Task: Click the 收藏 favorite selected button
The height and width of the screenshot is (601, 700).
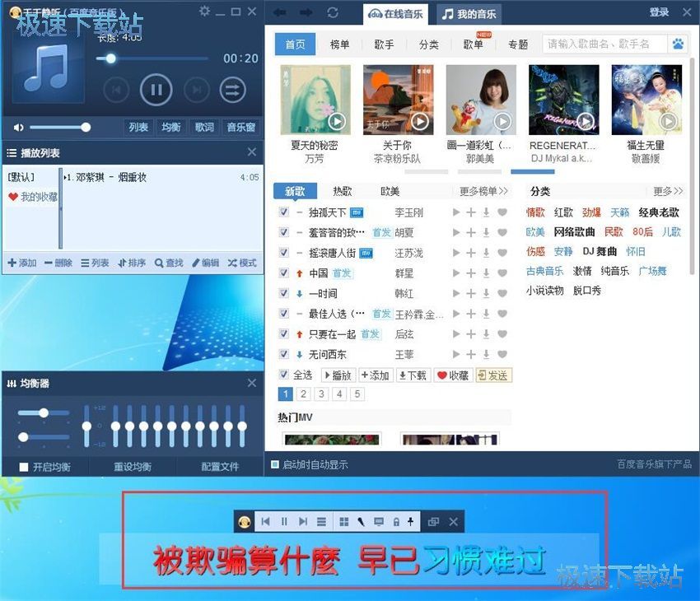Action: point(453,375)
